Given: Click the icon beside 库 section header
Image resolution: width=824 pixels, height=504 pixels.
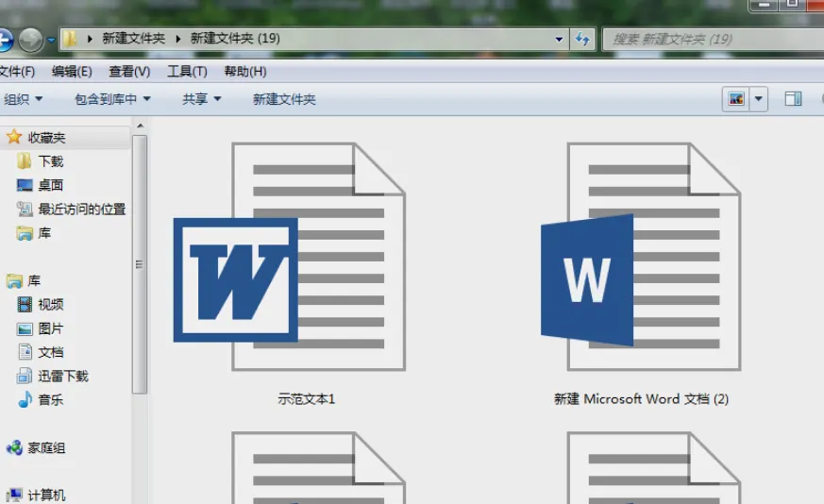Looking at the screenshot, I should coord(14,281).
